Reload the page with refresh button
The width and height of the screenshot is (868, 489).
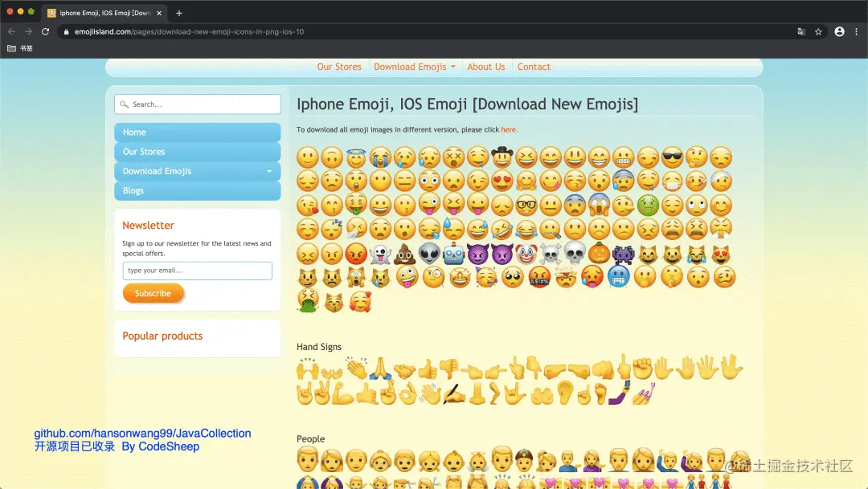coord(45,31)
